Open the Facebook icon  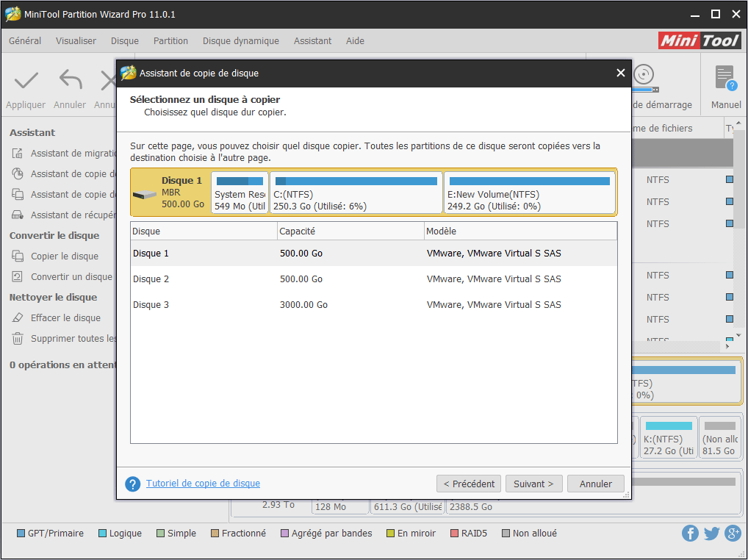(690, 534)
